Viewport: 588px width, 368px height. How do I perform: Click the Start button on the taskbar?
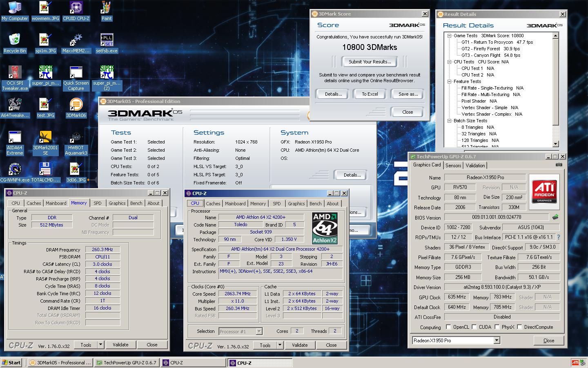(12, 363)
